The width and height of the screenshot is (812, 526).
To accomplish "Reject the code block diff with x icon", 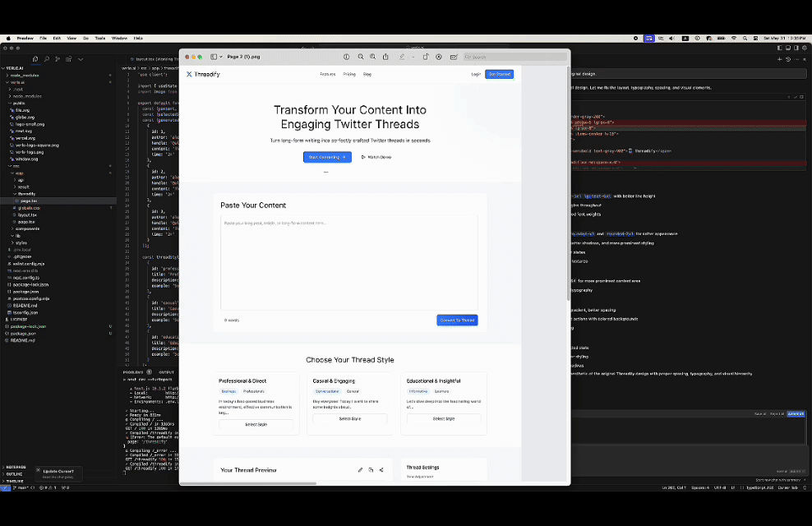I will pos(789,97).
